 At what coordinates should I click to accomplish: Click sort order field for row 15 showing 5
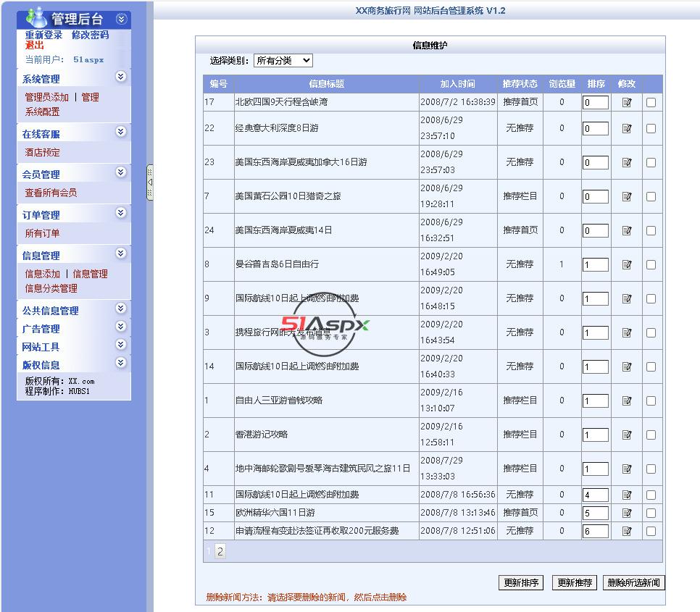595,513
